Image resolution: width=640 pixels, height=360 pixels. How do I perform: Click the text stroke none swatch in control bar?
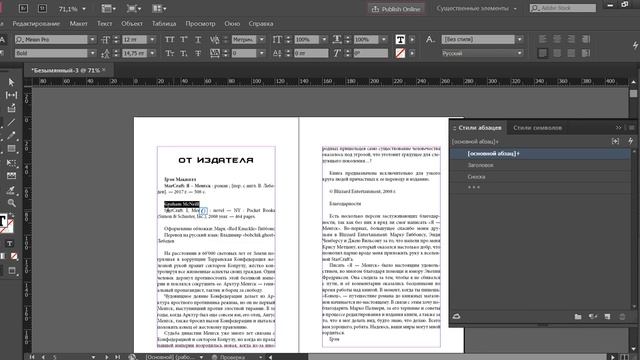400,53
